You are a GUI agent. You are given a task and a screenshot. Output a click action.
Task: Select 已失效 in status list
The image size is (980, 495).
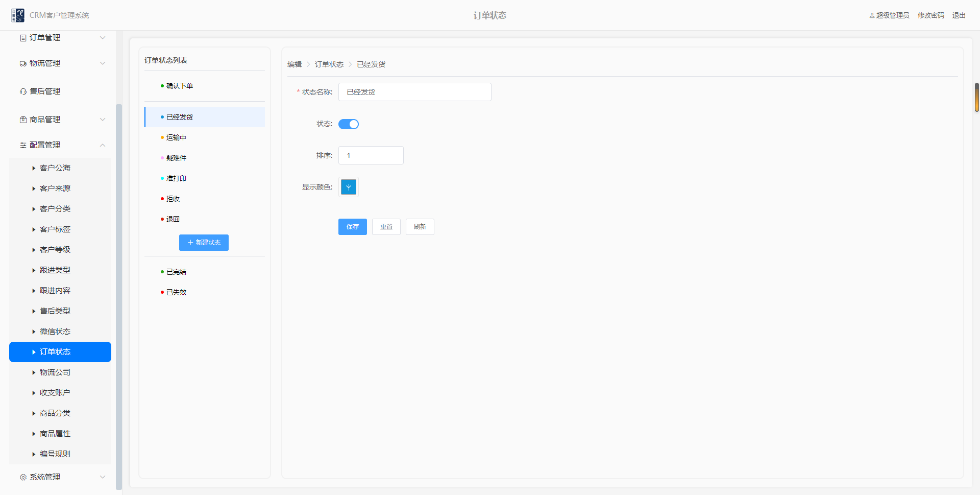[x=205, y=292]
